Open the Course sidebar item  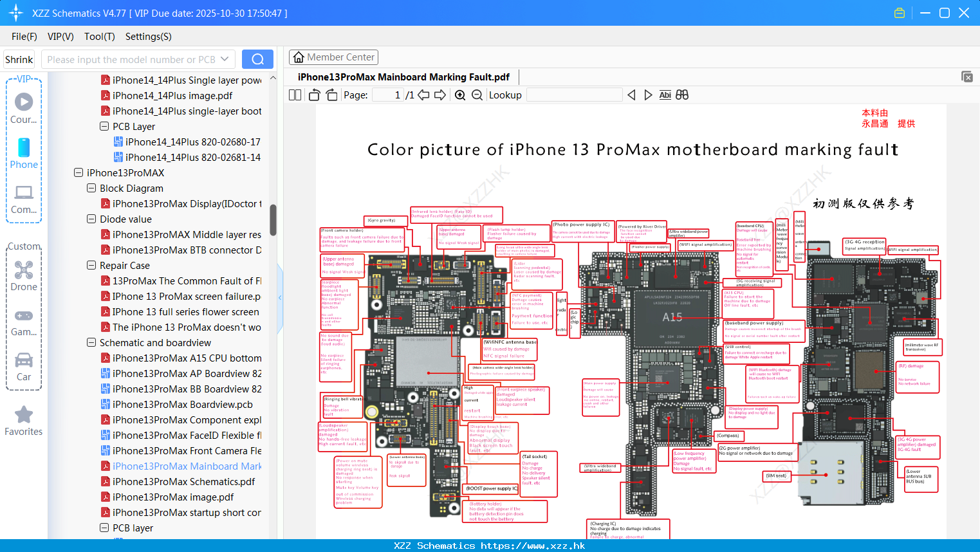[x=24, y=108]
